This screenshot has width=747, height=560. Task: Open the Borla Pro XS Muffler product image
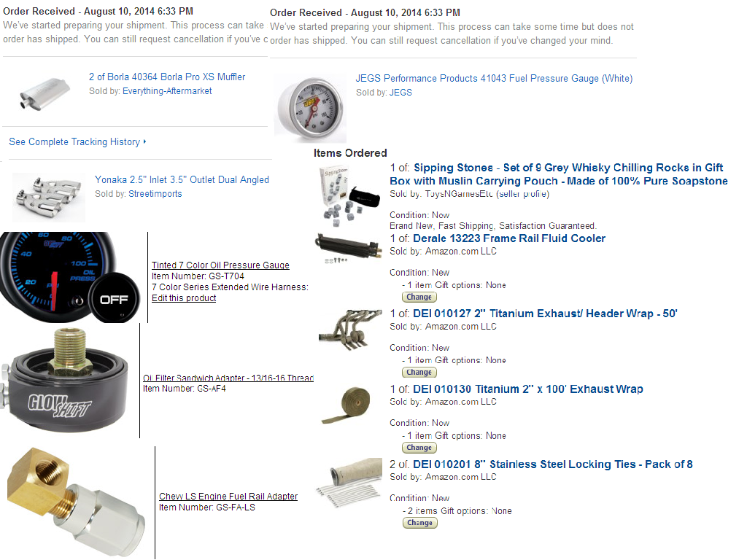tap(44, 93)
